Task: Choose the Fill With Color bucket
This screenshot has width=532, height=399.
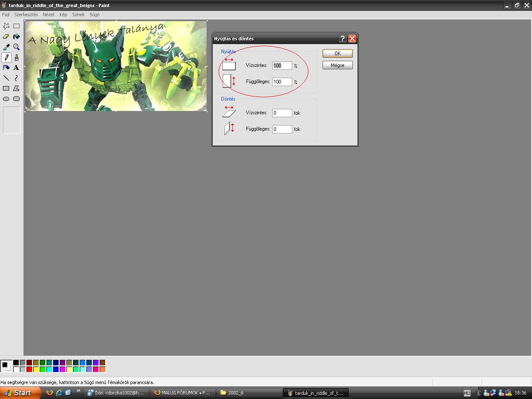Action: coord(17,37)
